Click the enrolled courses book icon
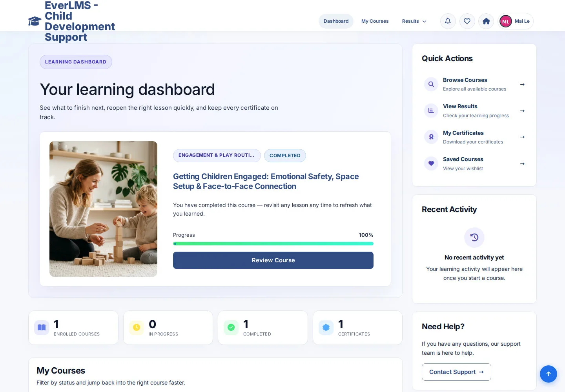 click(42, 327)
